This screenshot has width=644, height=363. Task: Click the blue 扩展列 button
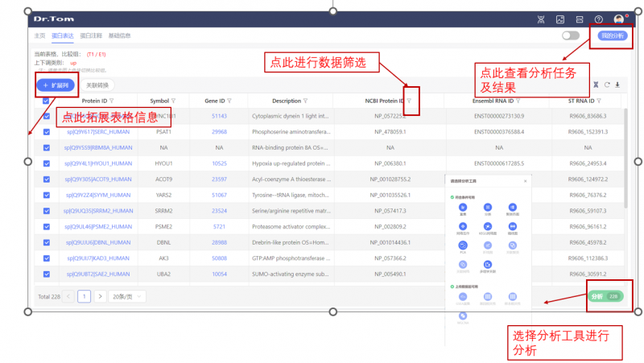coord(56,85)
